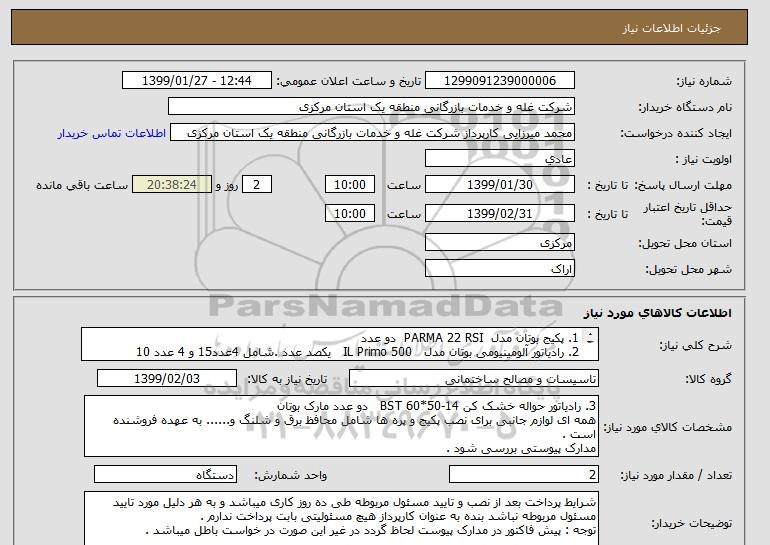Click goods group field تاسیسات و مصالح ساختمانی

473,379
